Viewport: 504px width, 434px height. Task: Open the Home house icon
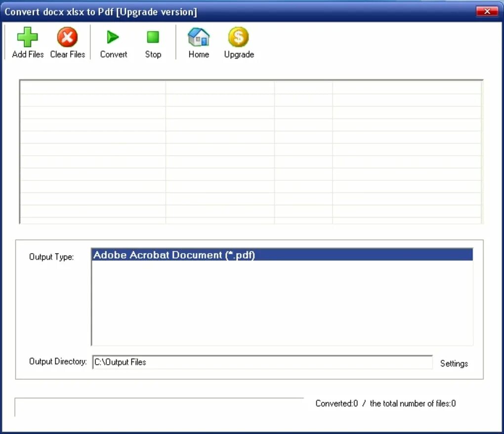click(x=199, y=37)
